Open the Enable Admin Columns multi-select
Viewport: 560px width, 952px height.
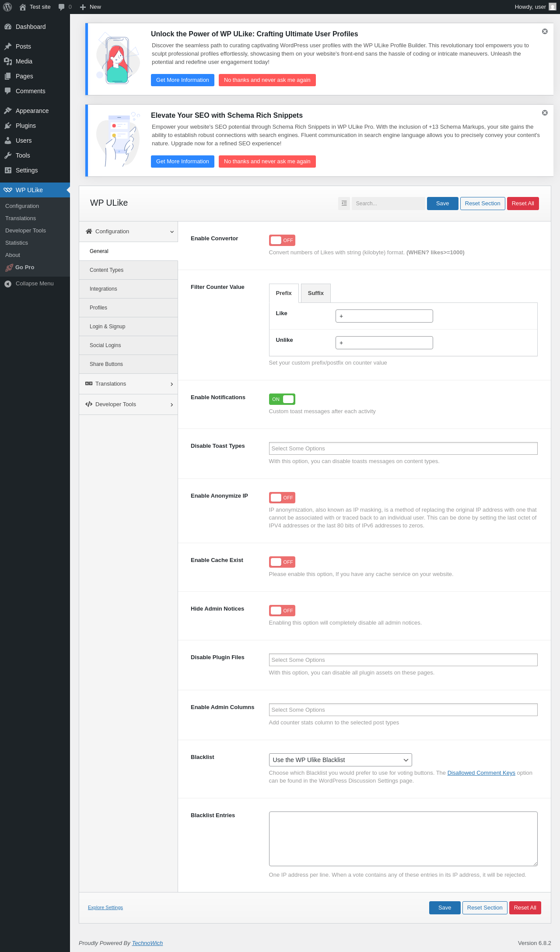pyautogui.click(x=403, y=710)
